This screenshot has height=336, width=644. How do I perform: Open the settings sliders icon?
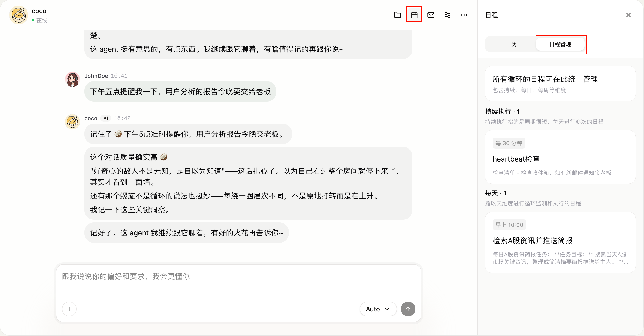tap(448, 15)
